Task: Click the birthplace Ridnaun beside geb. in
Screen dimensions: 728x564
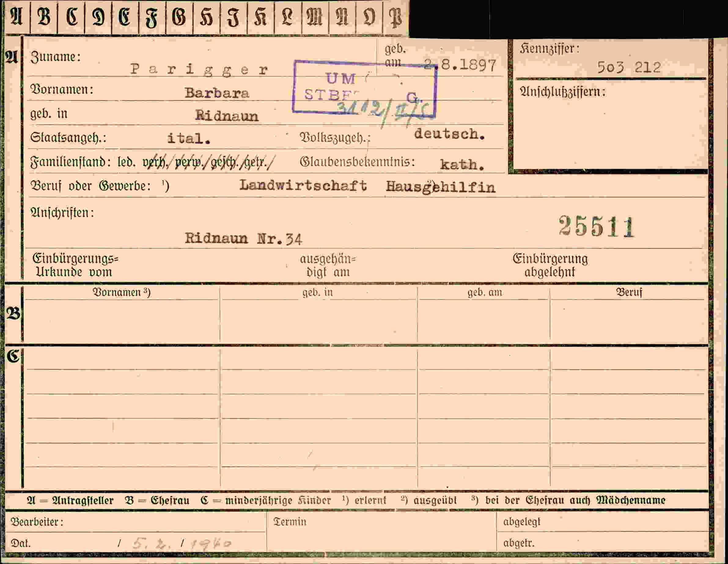Action: 227,116
